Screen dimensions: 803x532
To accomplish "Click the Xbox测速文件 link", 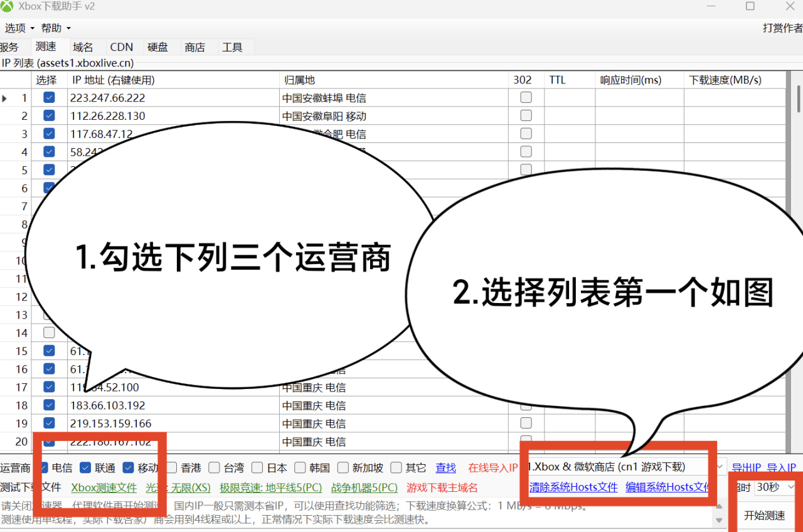I will tap(104, 487).
